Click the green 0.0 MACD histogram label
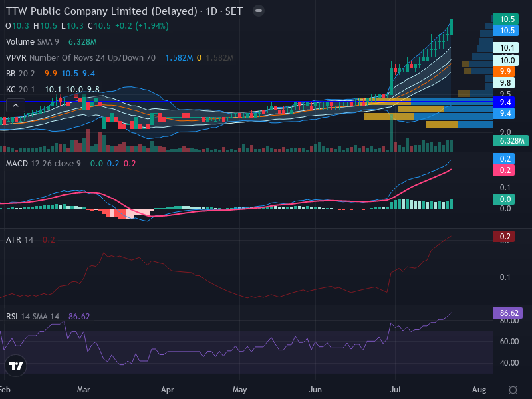Image resolution: width=532 pixels, height=399 pixels. (x=504, y=199)
